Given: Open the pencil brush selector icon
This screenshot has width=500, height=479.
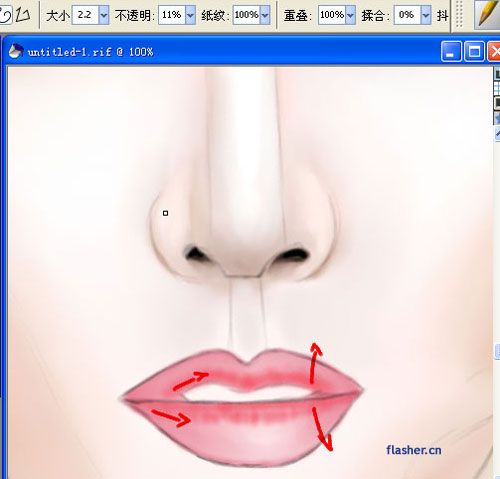Looking at the screenshot, I should [487, 14].
